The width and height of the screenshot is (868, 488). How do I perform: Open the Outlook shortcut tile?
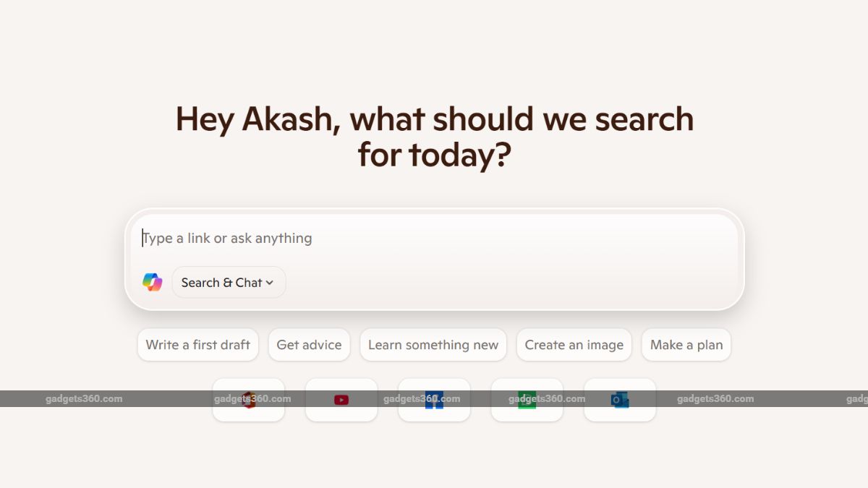pos(620,400)
